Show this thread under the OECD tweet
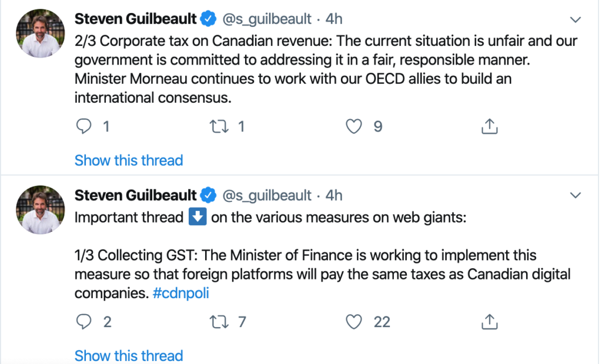The width and height of the screenshot is (602, 364). (x=129, y=160)
